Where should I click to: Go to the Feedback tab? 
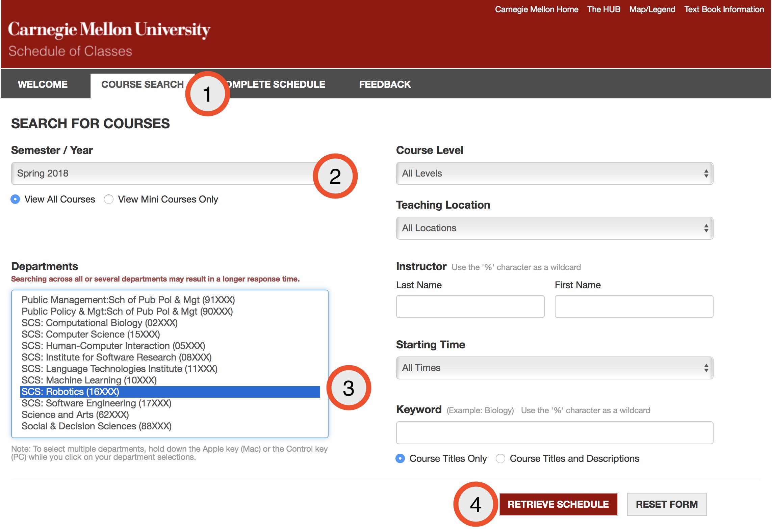coord(385,84)
